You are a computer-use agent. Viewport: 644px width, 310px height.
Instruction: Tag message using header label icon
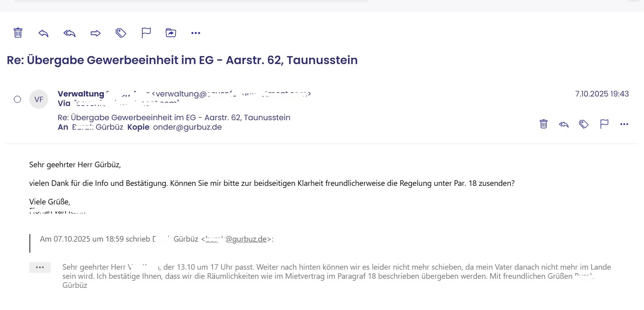pos(584,125)
